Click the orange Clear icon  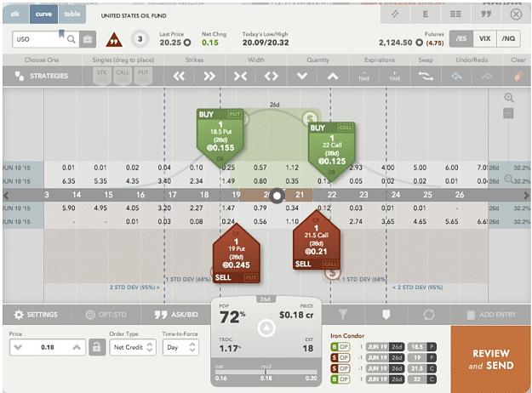point(517,77)
